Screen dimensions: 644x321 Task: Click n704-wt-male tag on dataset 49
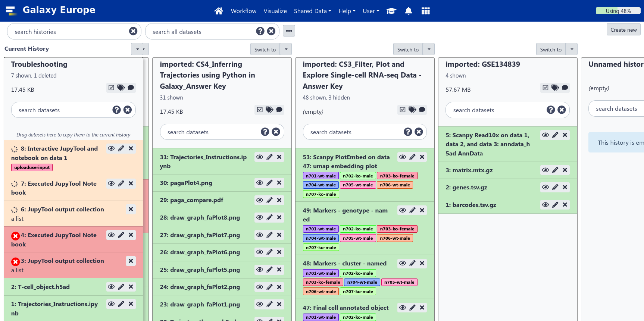[x=321, y=238]
